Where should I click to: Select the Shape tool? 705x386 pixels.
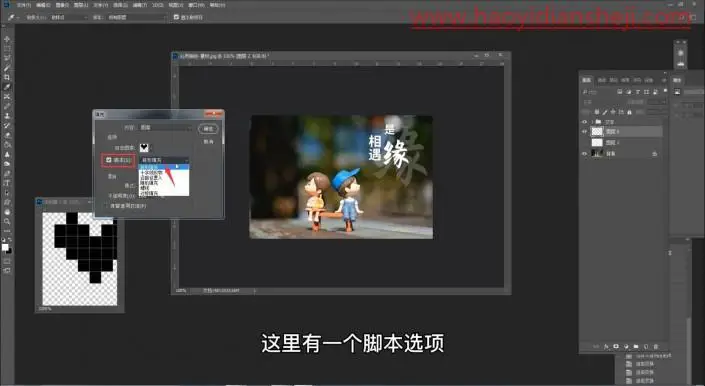(7, 202)
